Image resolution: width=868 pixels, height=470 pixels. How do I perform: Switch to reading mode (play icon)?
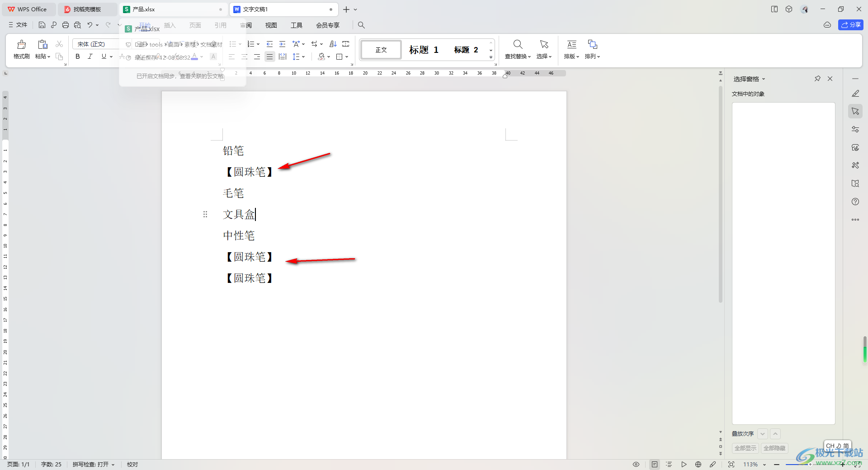point(684,465)
